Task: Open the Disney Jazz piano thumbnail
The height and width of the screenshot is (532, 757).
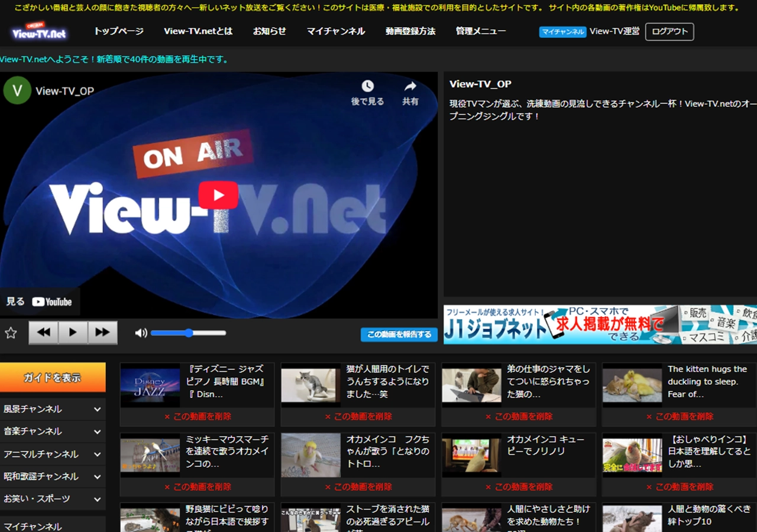Action: tap(150, 385)
